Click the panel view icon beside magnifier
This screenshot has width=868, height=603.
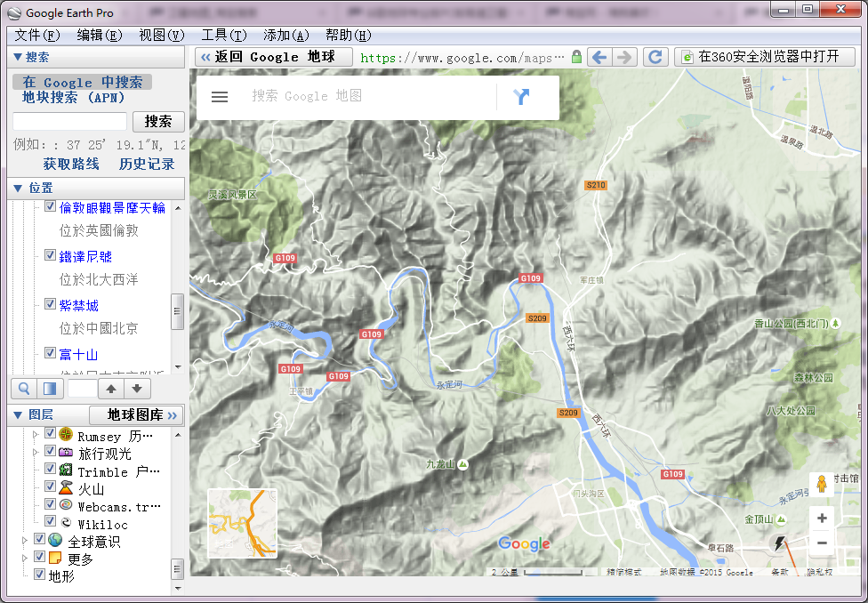coord(50,389)
